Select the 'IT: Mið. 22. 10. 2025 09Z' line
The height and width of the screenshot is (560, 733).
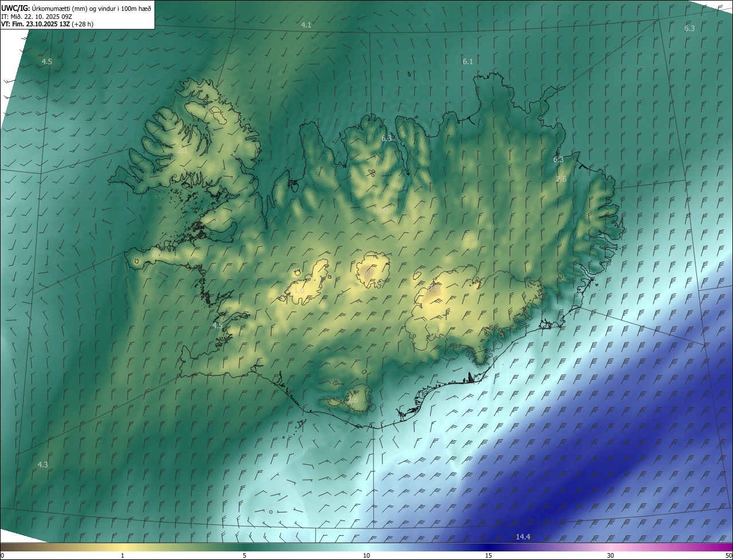(36, 17)
